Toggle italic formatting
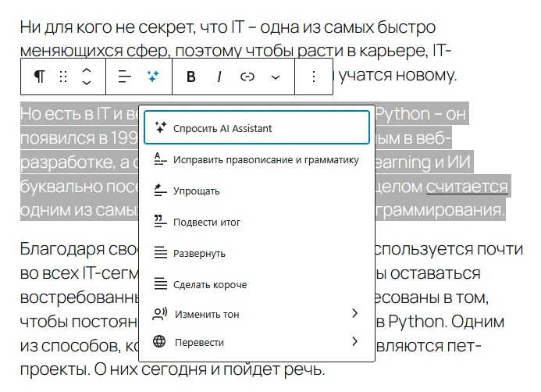The width and height of the screenshot is (541, 392). point(219,77)
